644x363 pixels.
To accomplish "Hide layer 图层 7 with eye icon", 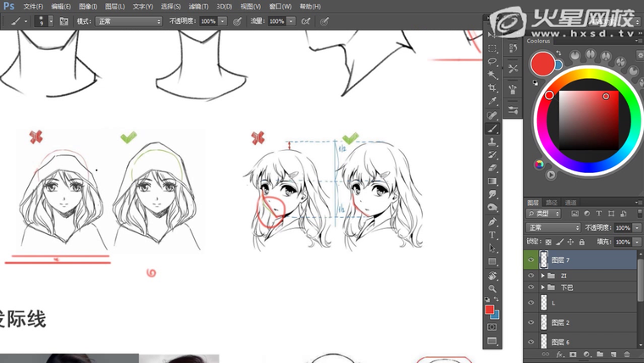I will point(531,260).
